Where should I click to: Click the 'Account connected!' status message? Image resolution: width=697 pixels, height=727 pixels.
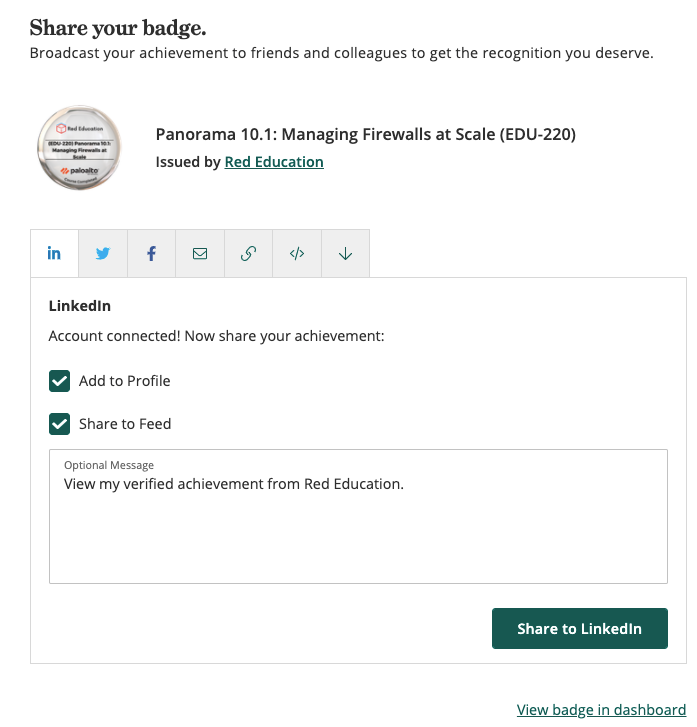216,337
